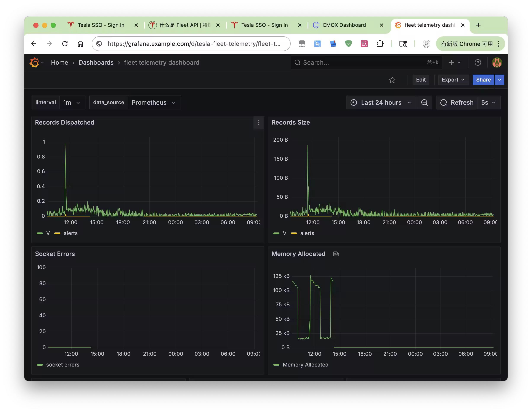Click the browser forward arrow

49,44
